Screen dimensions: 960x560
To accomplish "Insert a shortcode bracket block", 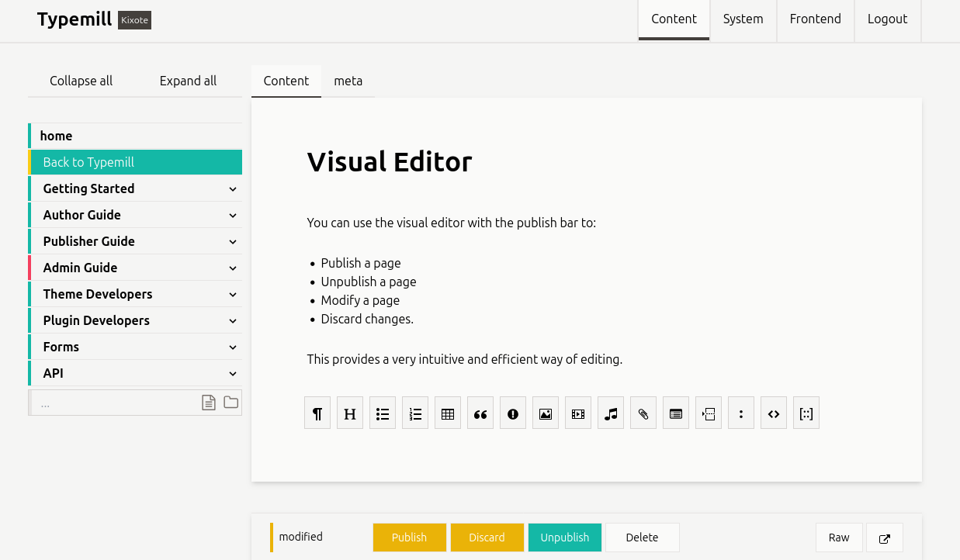I will [806, 413].
